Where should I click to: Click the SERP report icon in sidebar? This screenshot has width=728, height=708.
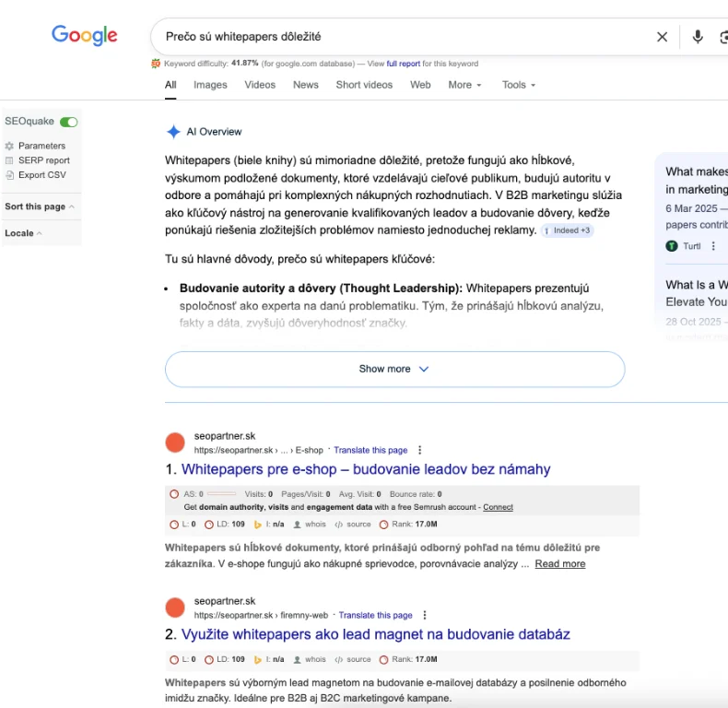click(9, 160)
